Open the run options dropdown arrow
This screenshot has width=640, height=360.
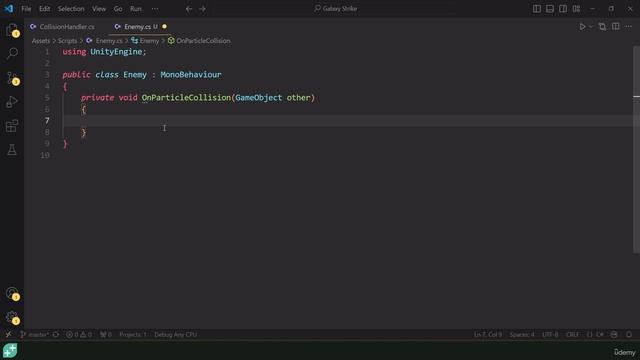591,27
